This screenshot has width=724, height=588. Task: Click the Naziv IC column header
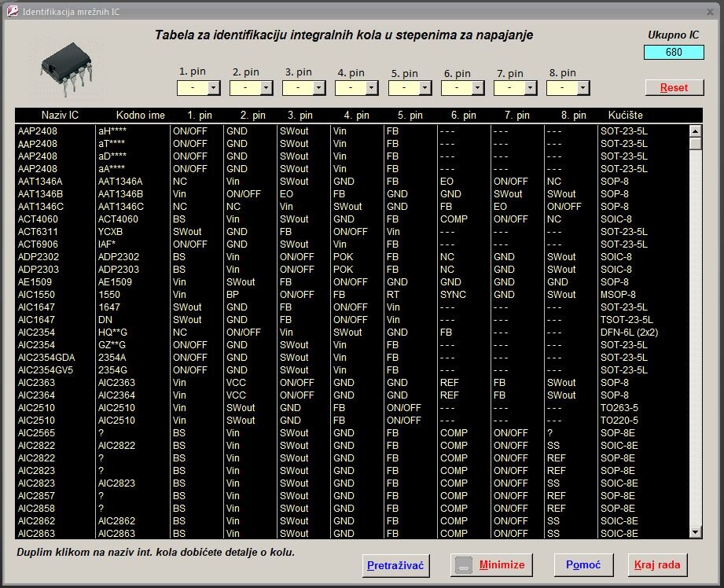60,115
